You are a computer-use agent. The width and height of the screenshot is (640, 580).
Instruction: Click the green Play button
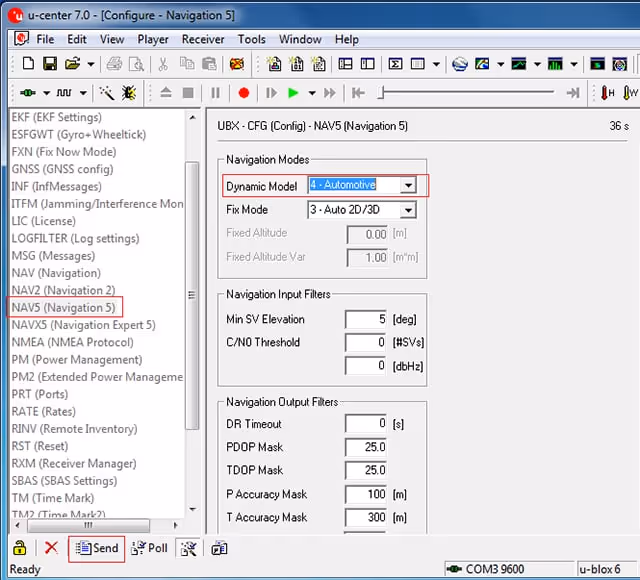(293, 93)
